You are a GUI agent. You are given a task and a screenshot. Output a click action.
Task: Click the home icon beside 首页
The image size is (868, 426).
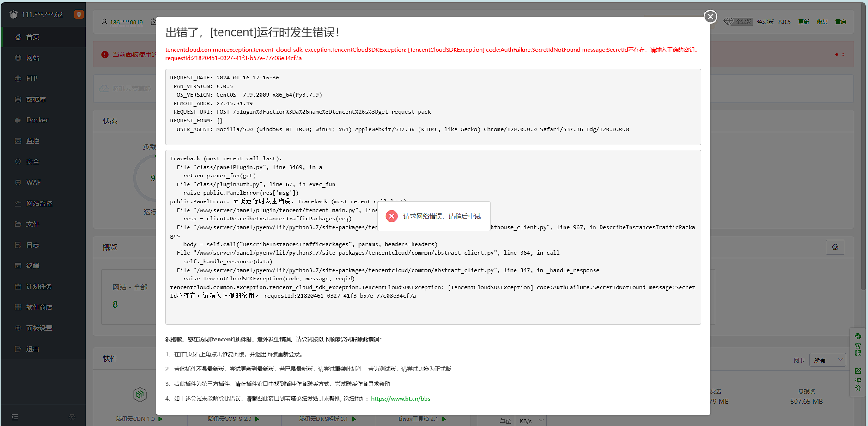click(18, 37)
